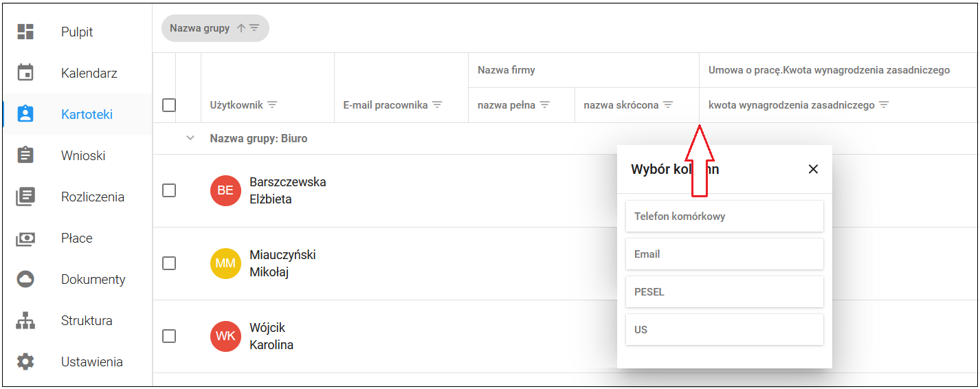Viewport: 980px width, 389px height.
Task: Toggle the select-all checkbox in table header
Action: [169, 105]
